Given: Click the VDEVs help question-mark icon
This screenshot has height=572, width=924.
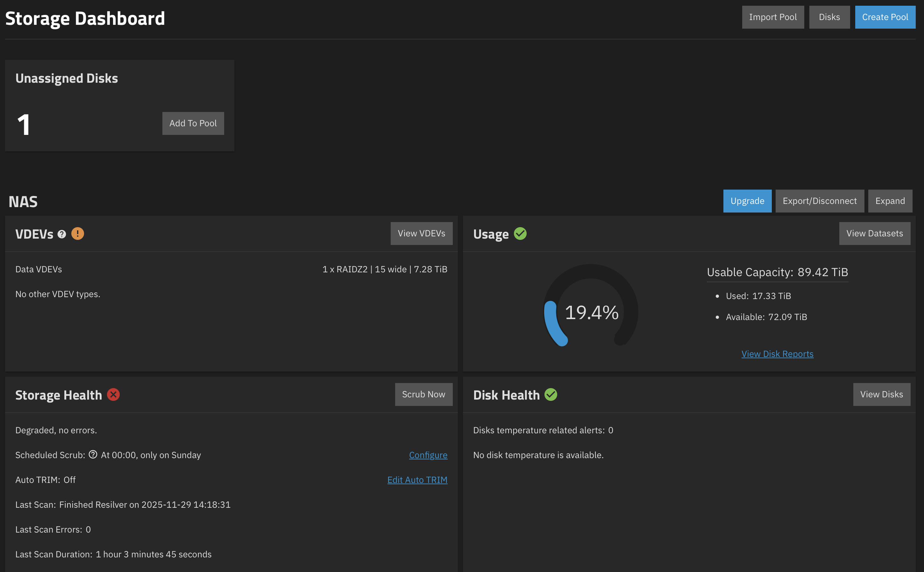Looking at the screenshot, I should [x=62, y=234].
